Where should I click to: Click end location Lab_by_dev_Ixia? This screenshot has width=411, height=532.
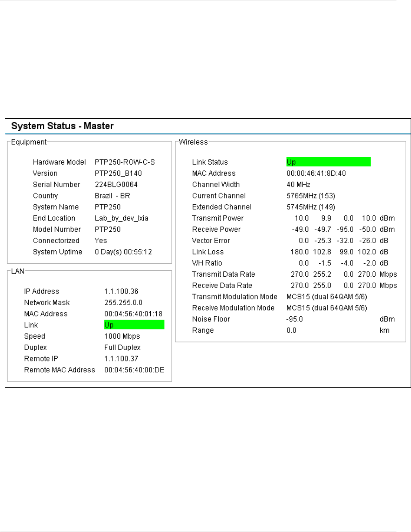(122, 218)
